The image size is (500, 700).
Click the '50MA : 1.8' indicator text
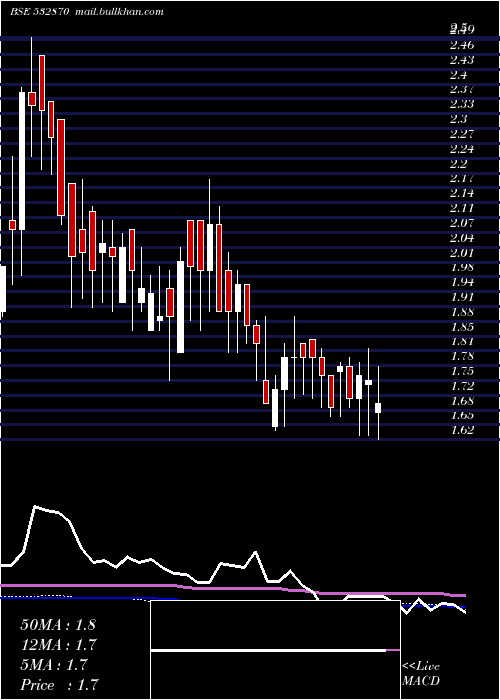58,625
